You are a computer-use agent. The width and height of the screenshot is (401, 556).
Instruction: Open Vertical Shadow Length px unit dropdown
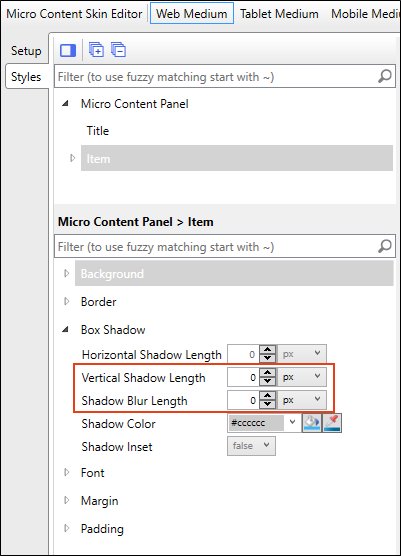(302, 377)
